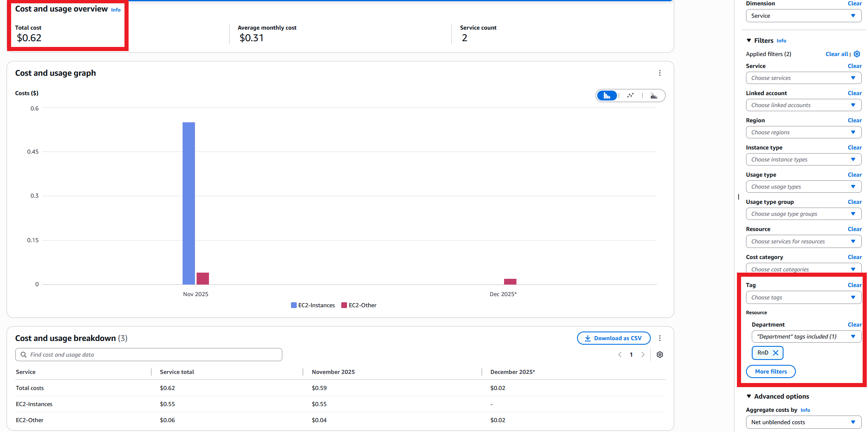
Task: Toggle EC2-Other in the graph legend
Action: click(359, 305)
